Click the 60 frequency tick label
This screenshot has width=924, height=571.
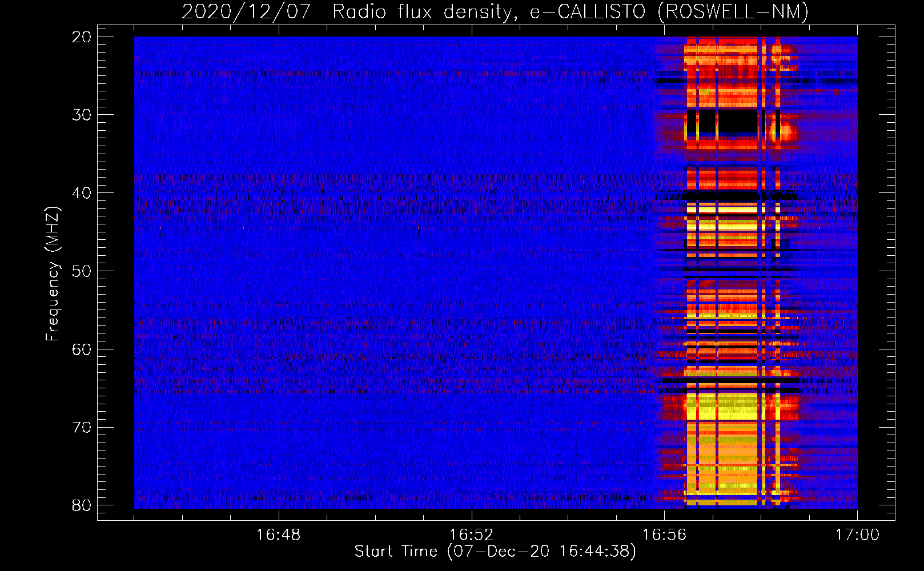(x=82, y=349)
